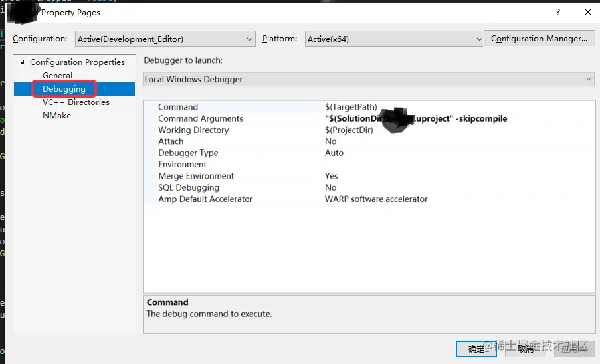Click the Working Directory property name
Screen dimensions: 600x364
tap(193, 130)
